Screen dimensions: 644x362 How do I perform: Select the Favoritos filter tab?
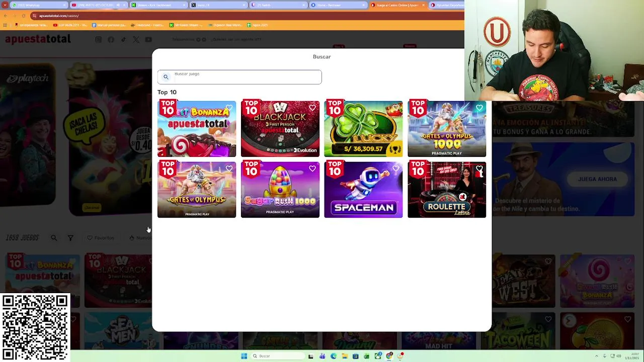tap(101, 238)
